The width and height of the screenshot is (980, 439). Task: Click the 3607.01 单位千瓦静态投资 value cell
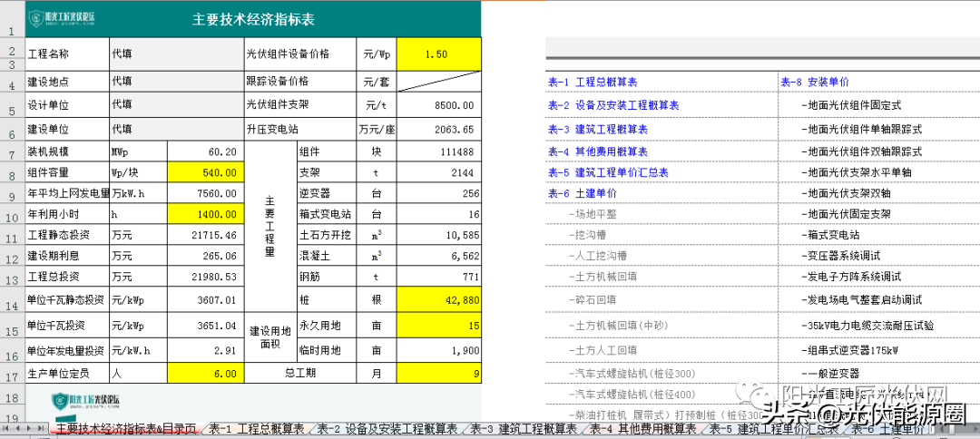(204, 300)
